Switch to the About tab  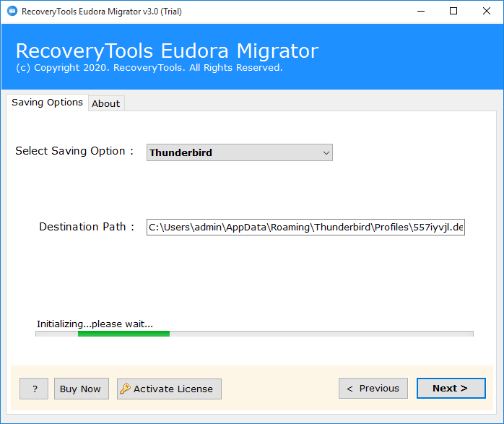(106, 103)
